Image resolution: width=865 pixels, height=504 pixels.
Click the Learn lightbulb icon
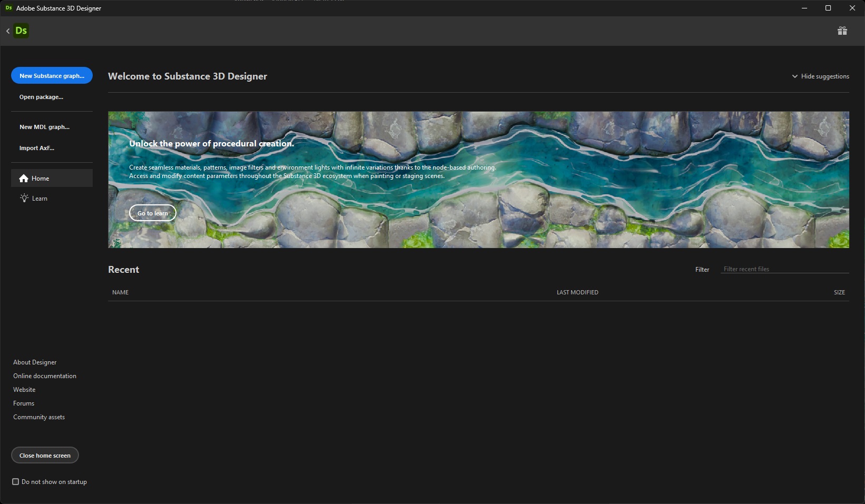(x=24, y=198)
